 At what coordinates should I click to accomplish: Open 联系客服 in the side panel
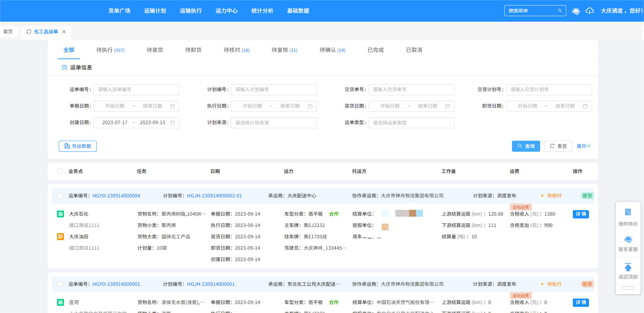tap(628, 244)
